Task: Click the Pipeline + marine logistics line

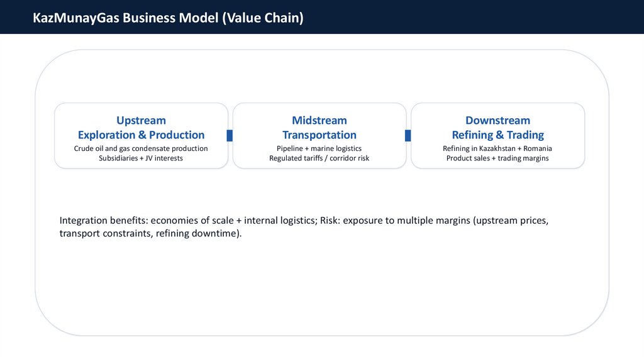Action: point(319,148)
